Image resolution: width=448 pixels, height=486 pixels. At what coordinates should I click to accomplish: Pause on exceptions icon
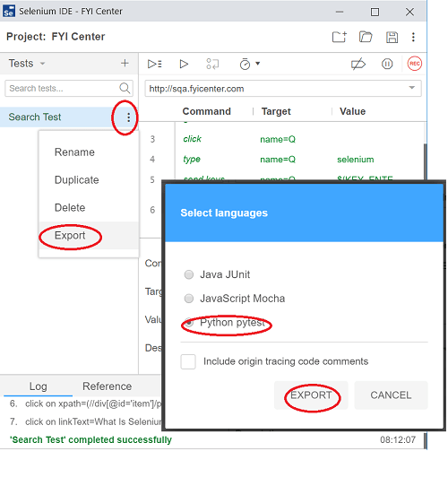coord(387,64)
